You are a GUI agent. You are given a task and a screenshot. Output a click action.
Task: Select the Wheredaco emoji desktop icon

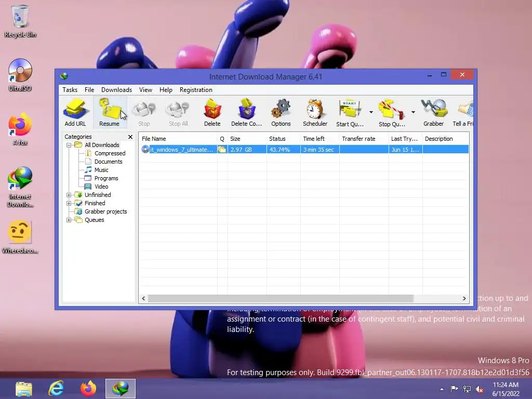(20, 237)
